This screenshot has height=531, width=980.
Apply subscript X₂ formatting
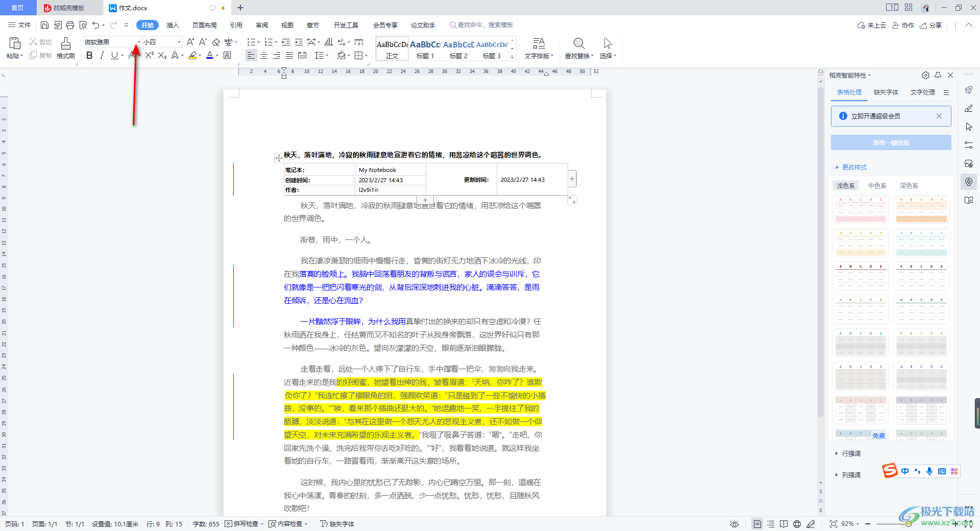point(162,55)
